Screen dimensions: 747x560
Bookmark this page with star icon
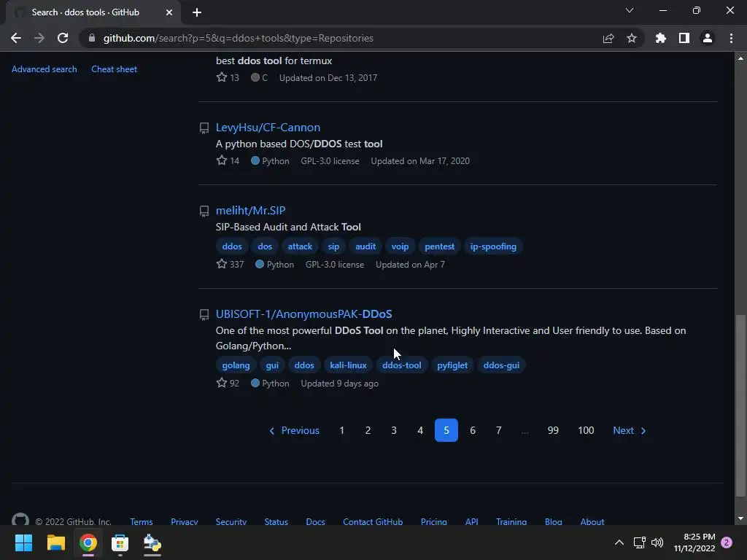coord(632,38)
